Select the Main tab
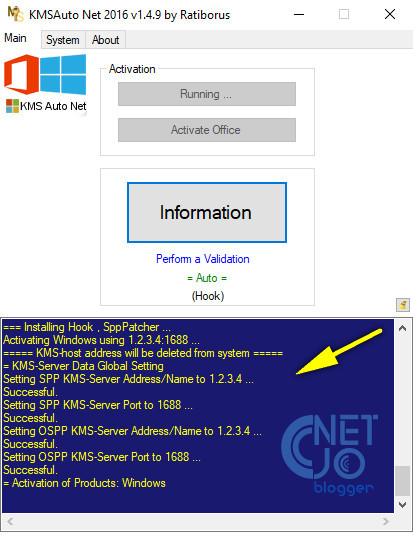 (x=15, y=38)
